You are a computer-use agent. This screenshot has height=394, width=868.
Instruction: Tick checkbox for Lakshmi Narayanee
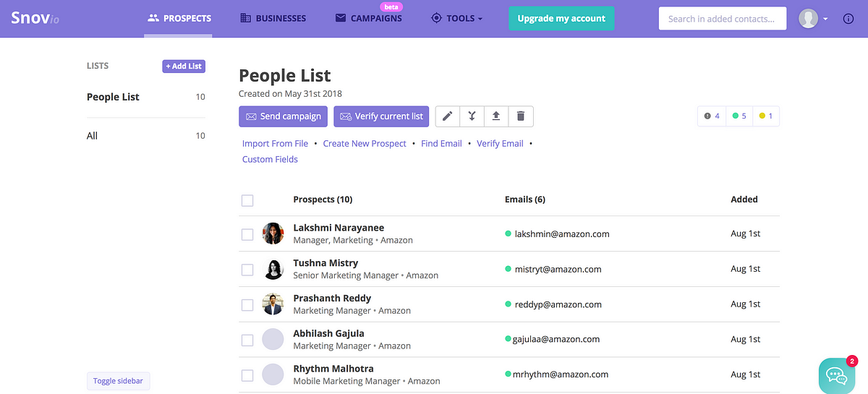pyautogui.click(x=247, y=234)
